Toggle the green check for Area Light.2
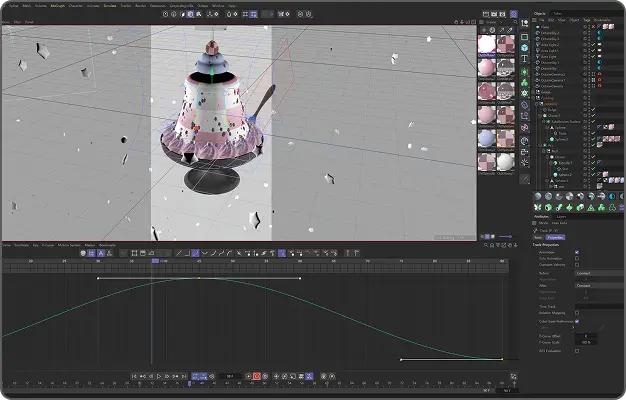 tap(593, 45)
